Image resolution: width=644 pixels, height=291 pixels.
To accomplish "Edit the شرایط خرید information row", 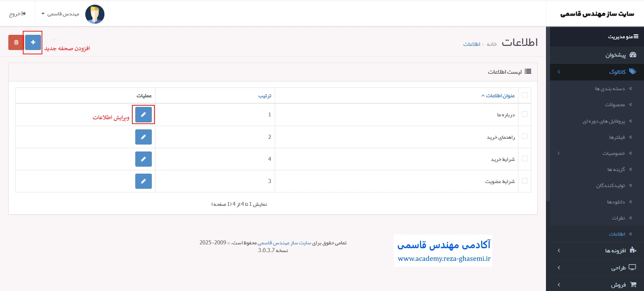I will 143,159.
